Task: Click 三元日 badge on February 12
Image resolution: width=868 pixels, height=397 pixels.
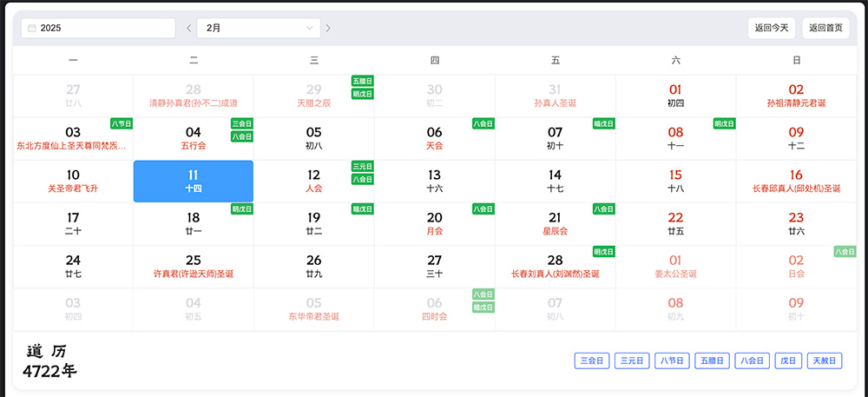Action: [362, 166]
